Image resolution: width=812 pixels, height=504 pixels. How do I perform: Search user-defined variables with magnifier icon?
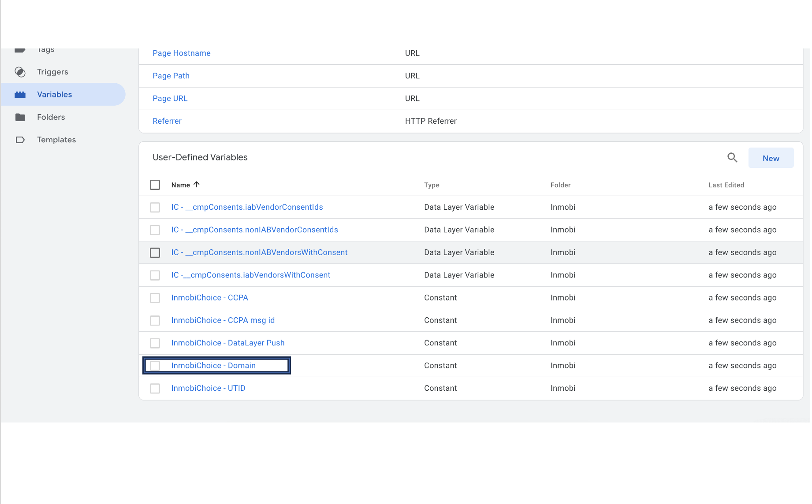coord(732,158)
